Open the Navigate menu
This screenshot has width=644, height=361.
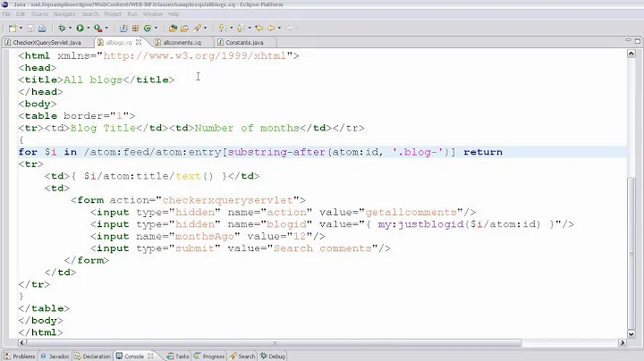click(x=65, y=14)
